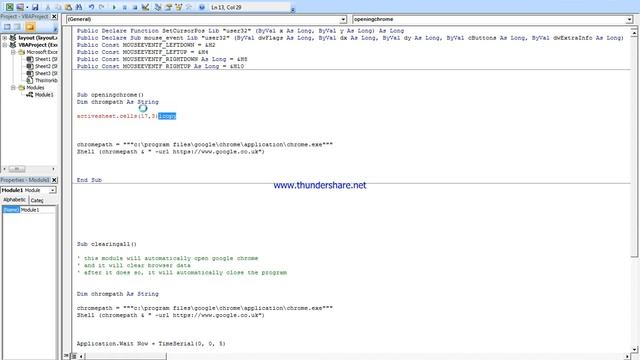The height and width of the screenshot is (360, 640).
Task: Open the Insert UserForm dropdown arrow
Action: (x=27, y=7)
